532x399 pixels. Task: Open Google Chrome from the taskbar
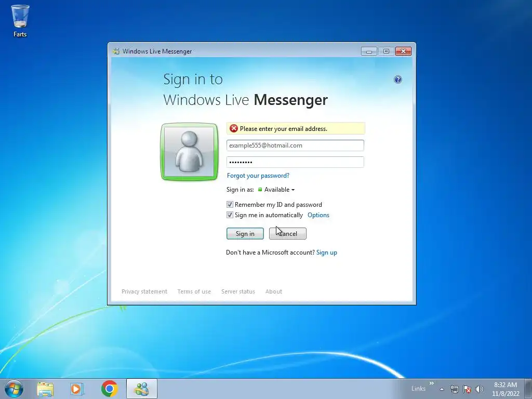109,389
